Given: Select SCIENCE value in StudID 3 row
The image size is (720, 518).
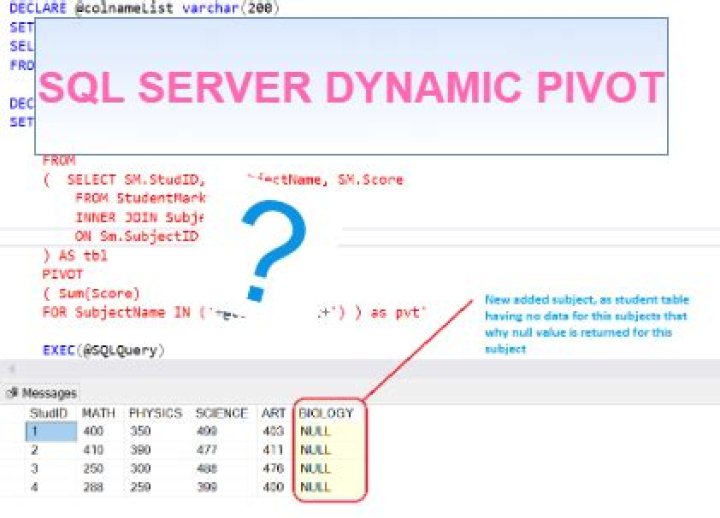Looking at the screenshot, I should coord(207,468).
